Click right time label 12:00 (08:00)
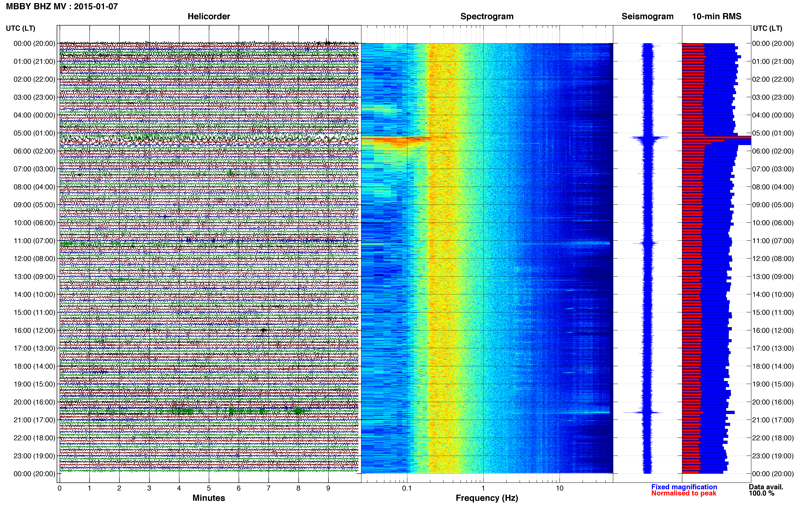 coord(773,258)
